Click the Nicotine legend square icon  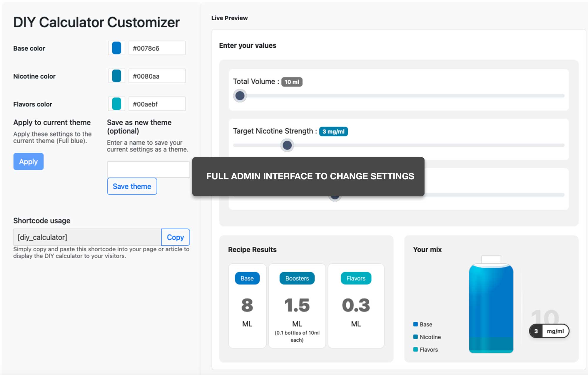[415, 337]
